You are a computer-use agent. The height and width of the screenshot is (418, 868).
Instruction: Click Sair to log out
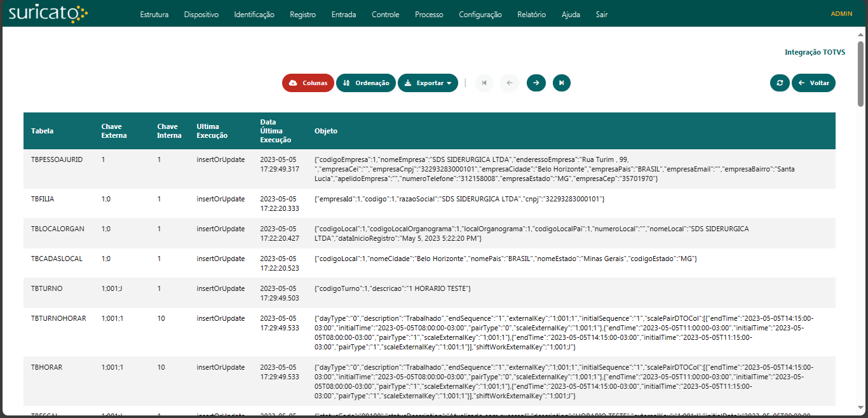[x=602, y=15]
